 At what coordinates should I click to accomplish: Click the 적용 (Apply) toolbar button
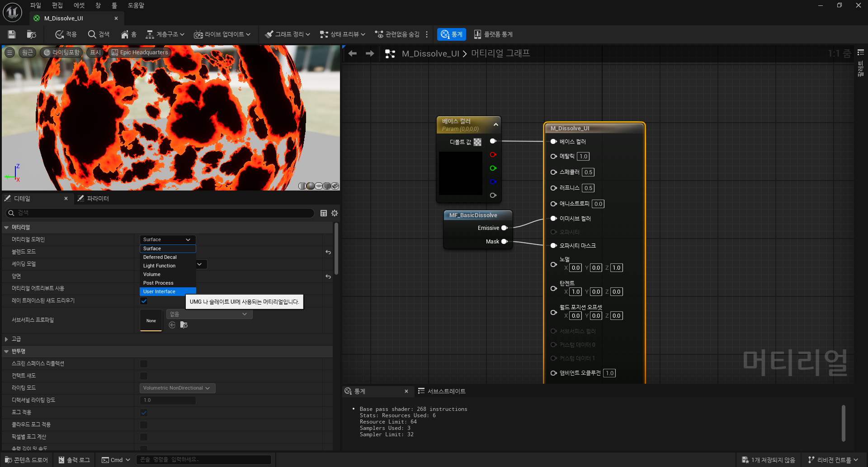[x=66, y=34]
